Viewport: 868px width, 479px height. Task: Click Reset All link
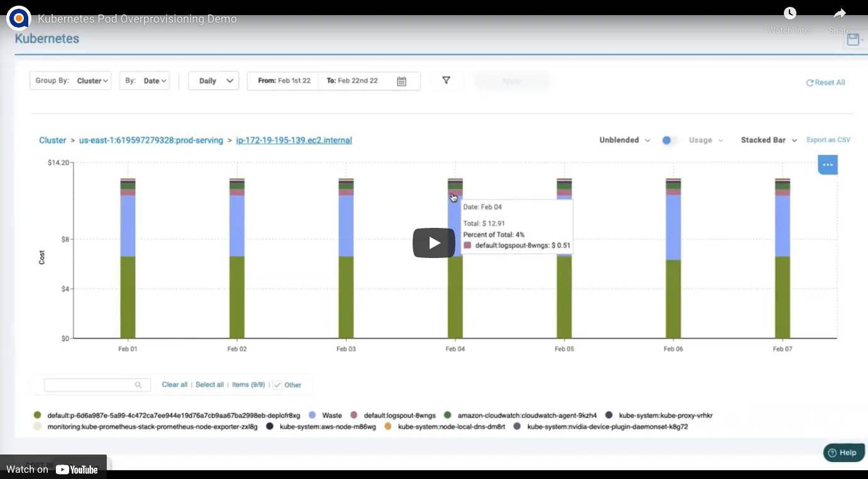click(825, 82)
